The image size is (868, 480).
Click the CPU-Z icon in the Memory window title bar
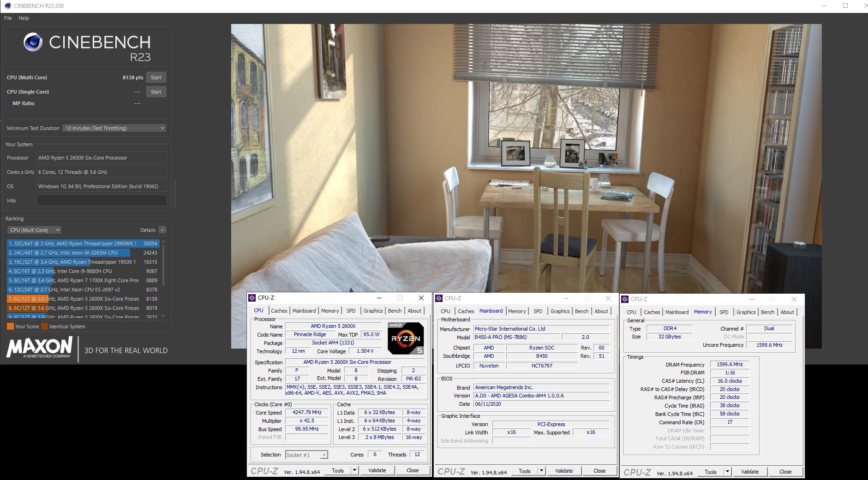pos(625,299)
